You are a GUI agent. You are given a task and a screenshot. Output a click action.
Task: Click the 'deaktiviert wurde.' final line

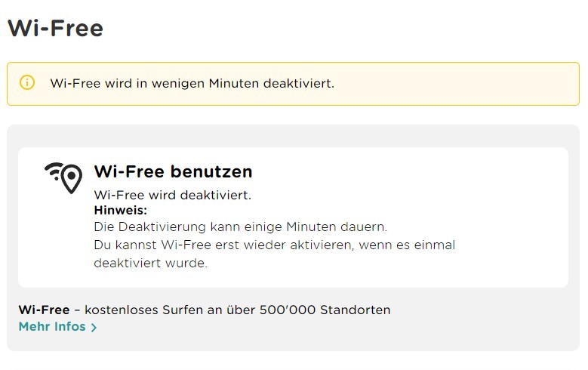150,263
